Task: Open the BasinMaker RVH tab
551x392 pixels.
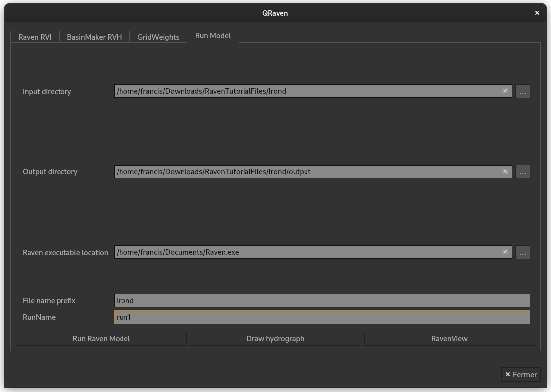Action: click(x=94, y=37)
